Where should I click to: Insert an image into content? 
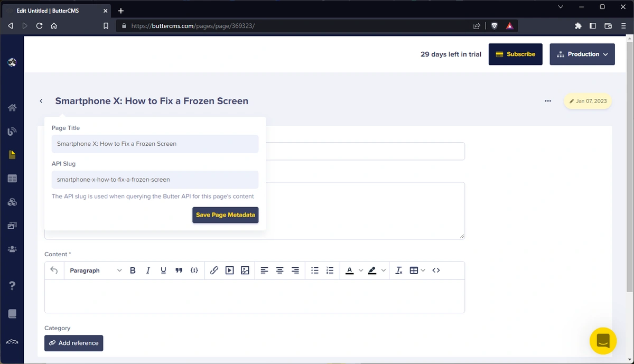point(245,270)
